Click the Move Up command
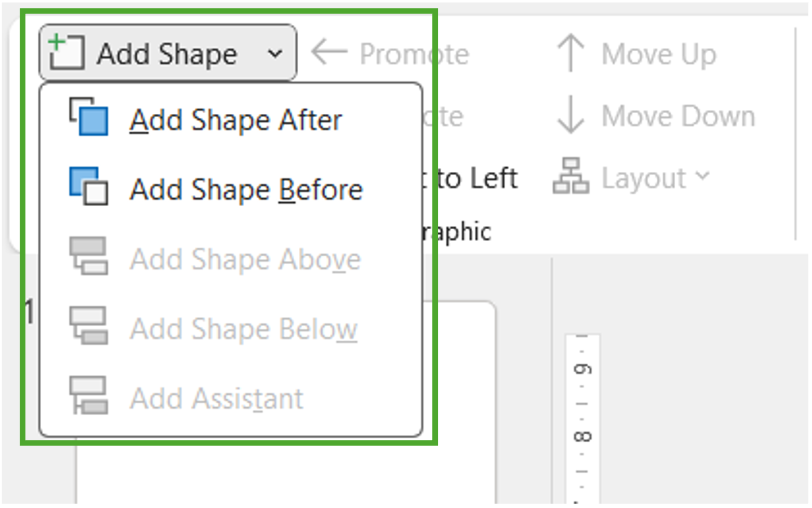 click(x=658, y=54)
